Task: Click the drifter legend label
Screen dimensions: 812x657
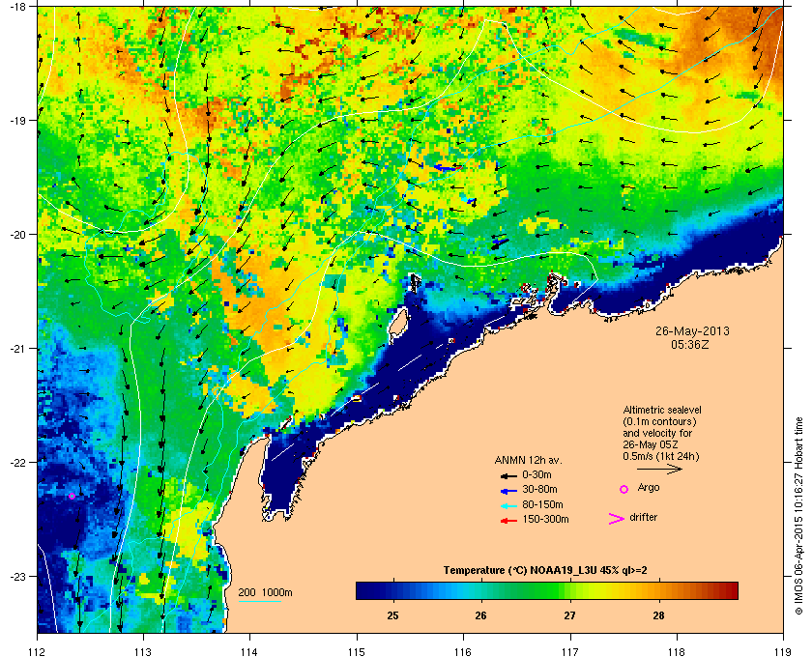Action: [643, 517]
